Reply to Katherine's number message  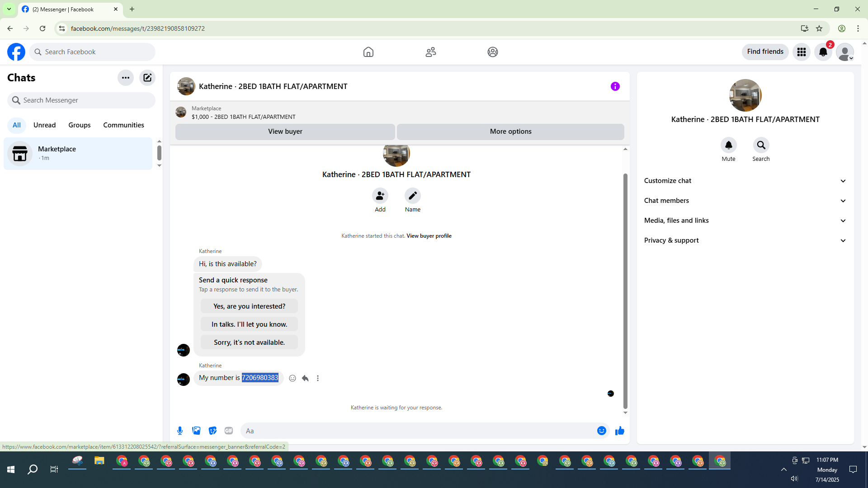305,378
